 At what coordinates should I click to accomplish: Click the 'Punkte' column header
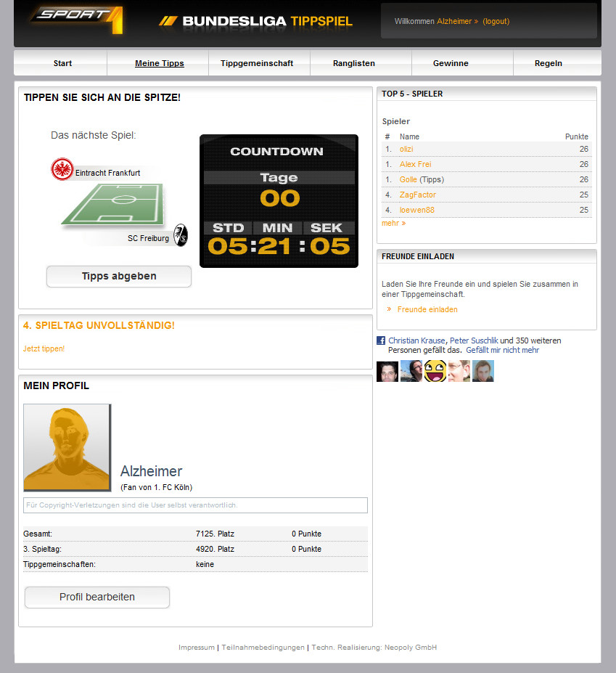click(577, 136)
